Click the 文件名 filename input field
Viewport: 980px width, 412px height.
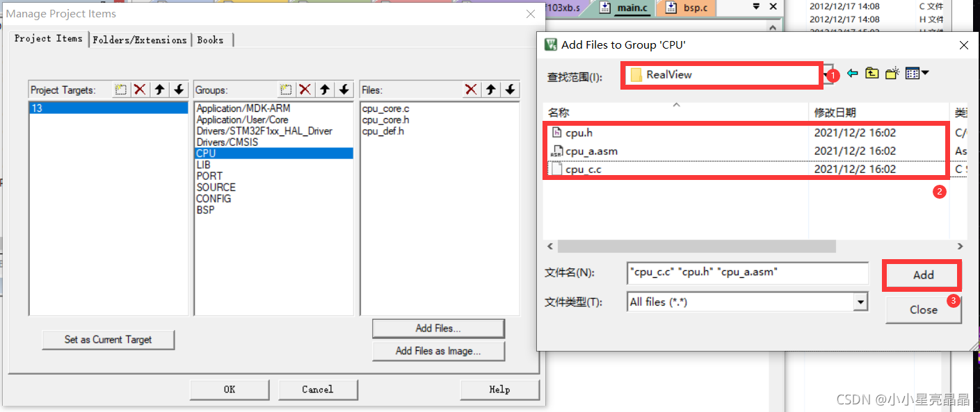748,272
